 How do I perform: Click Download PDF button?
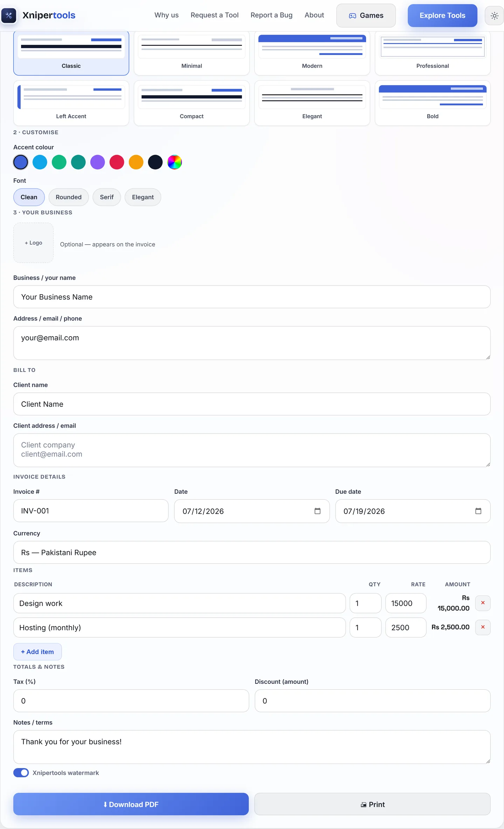(131, 804)
